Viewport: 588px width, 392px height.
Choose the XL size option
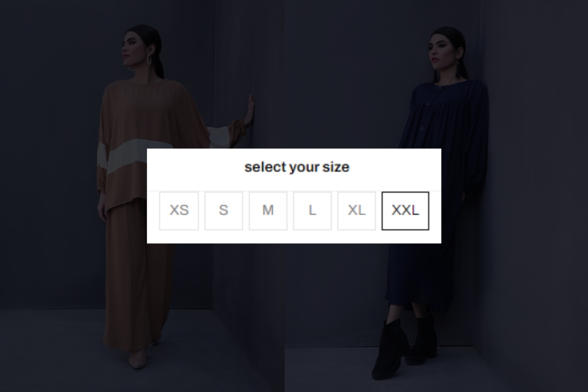coord(356,210)
